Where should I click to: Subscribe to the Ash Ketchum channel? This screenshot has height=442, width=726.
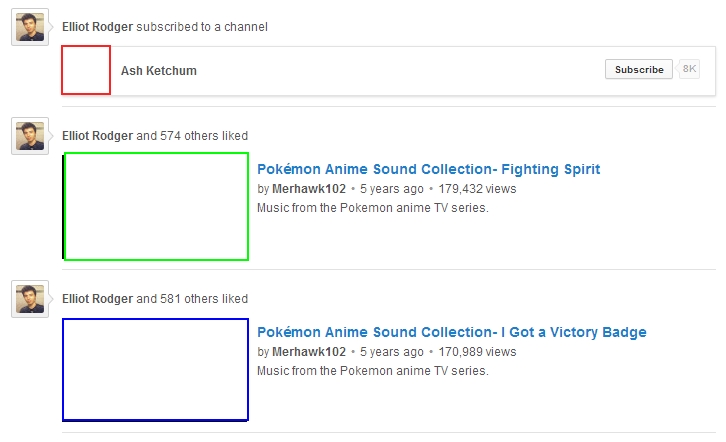pyautogui.click(x=638, y=69)
